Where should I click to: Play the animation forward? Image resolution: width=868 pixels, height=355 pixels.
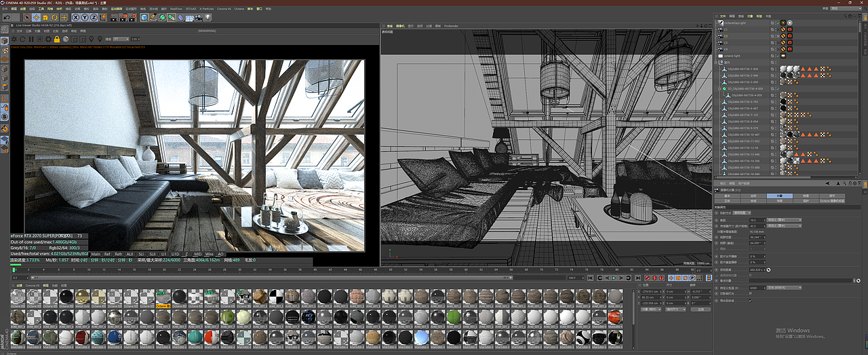[614, 278]
